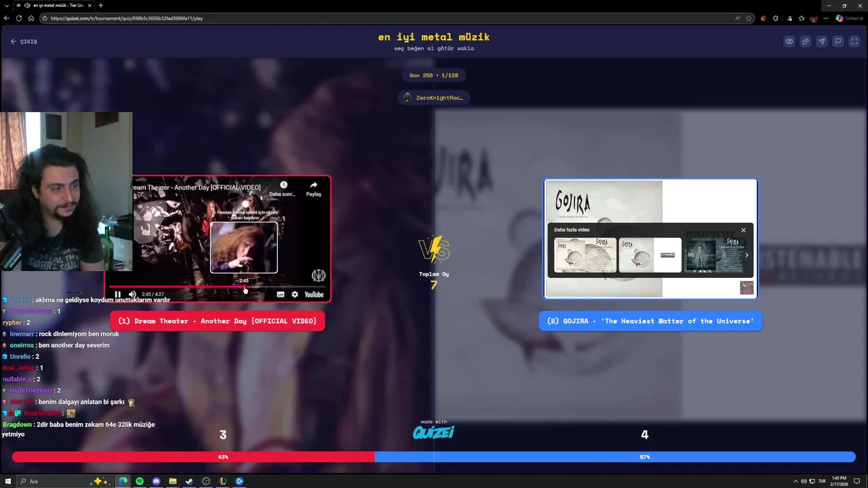Open Edge browser from taskbar
Screen dimensions: 868x488
point(123,481)
